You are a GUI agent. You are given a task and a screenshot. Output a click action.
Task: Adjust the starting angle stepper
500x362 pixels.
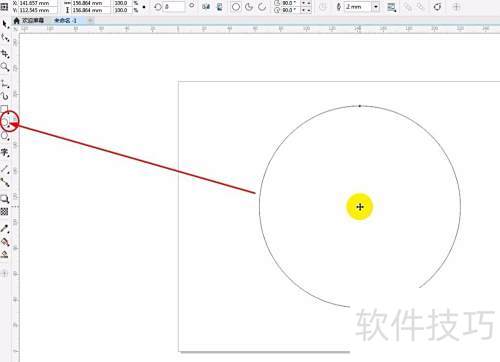(x=306, y=3)
